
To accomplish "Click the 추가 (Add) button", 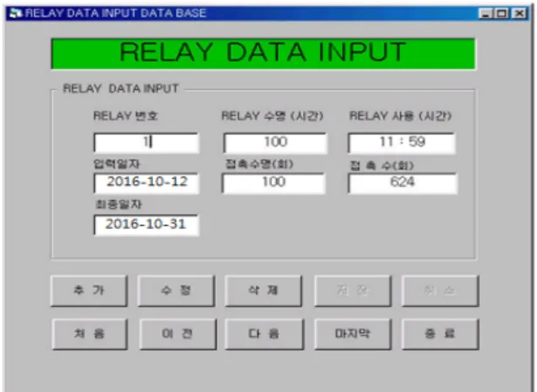I will tap(89, 291).
